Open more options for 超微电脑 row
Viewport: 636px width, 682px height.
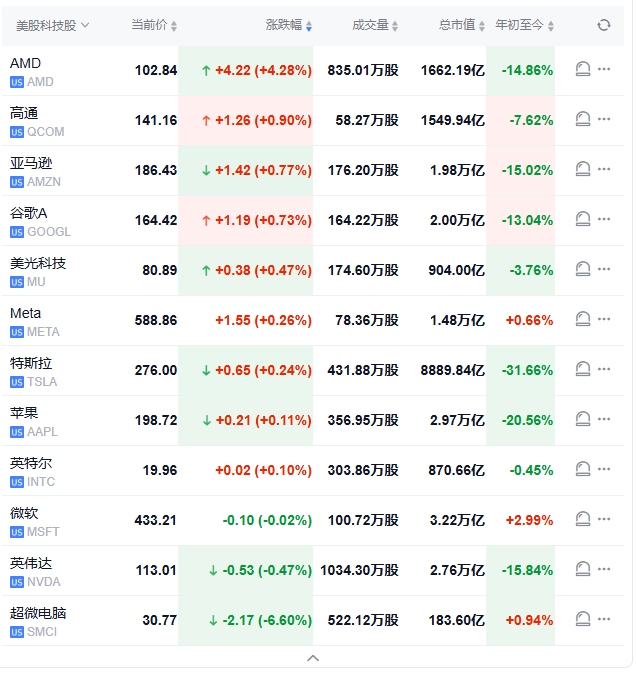point(604,619)
